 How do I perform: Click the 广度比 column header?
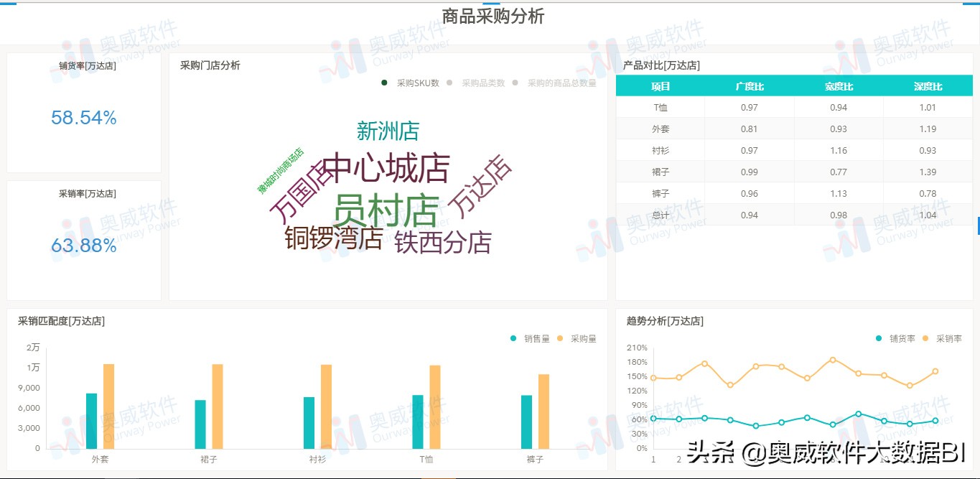(x=750, y=85)
